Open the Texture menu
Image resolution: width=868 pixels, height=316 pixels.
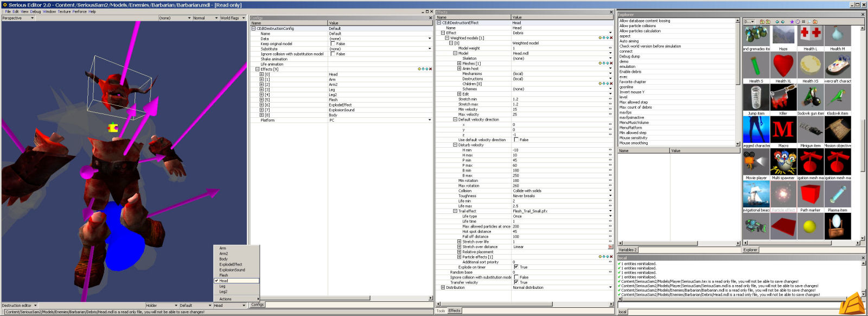(x=64, y=11)
